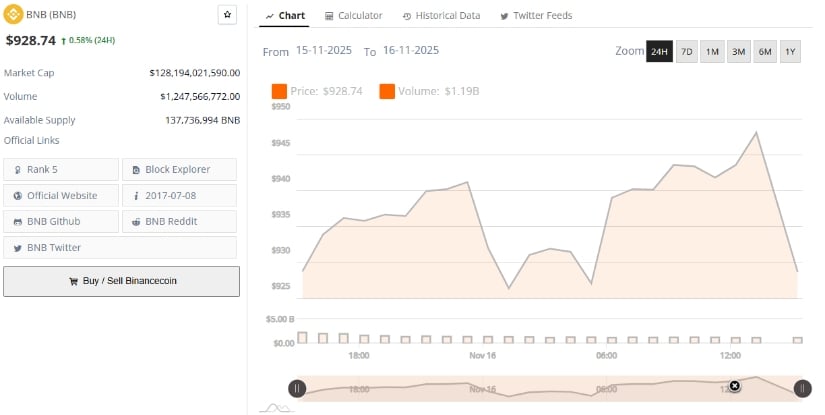Toggle the Volume series legend swatch

click(386, 91)
